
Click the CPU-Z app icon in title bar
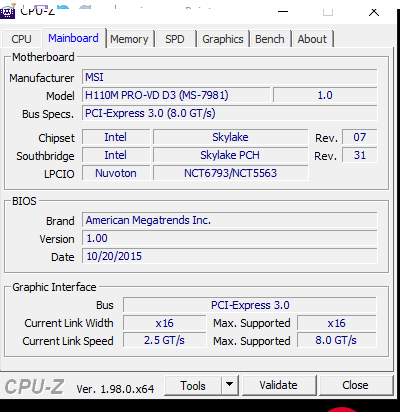point(7,11)
